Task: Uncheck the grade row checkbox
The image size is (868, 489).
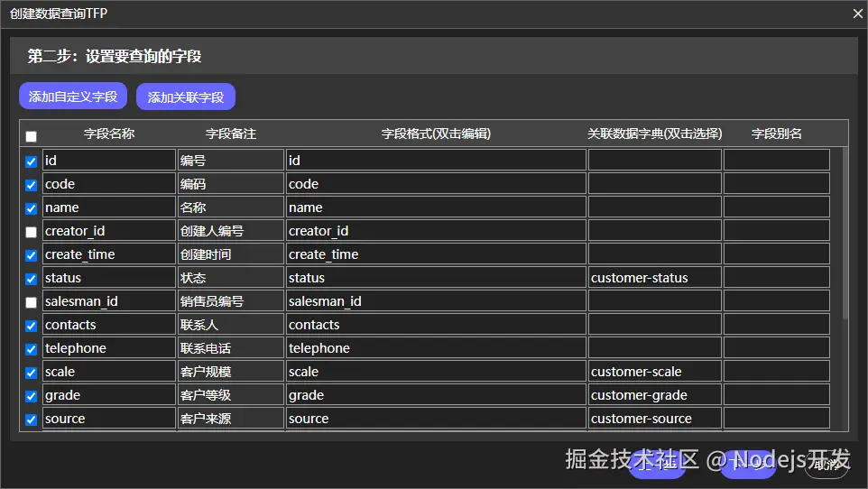Action: pos(31,396)
